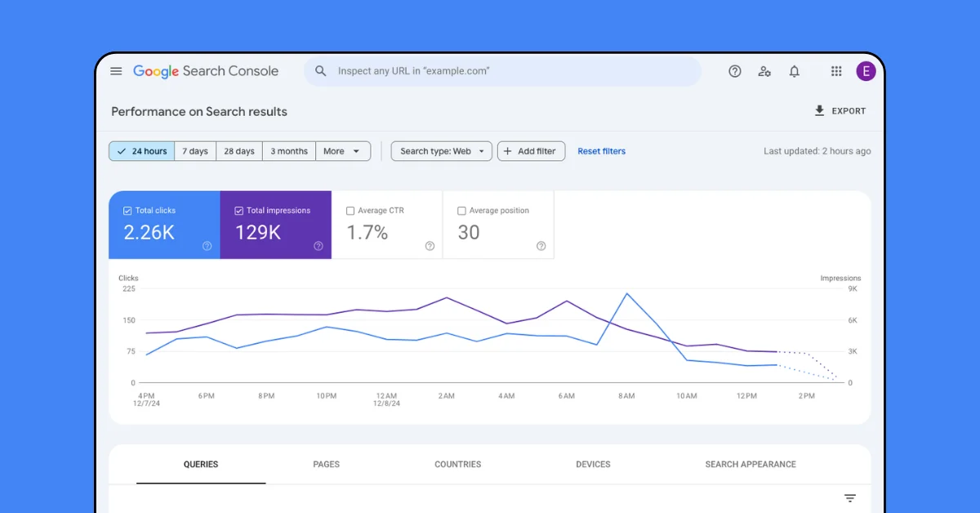This screenshot has width=980, height=513.
Task: Toggle the Total clicks checkbox
Action: pyautogui.click(x=127, y=211)
